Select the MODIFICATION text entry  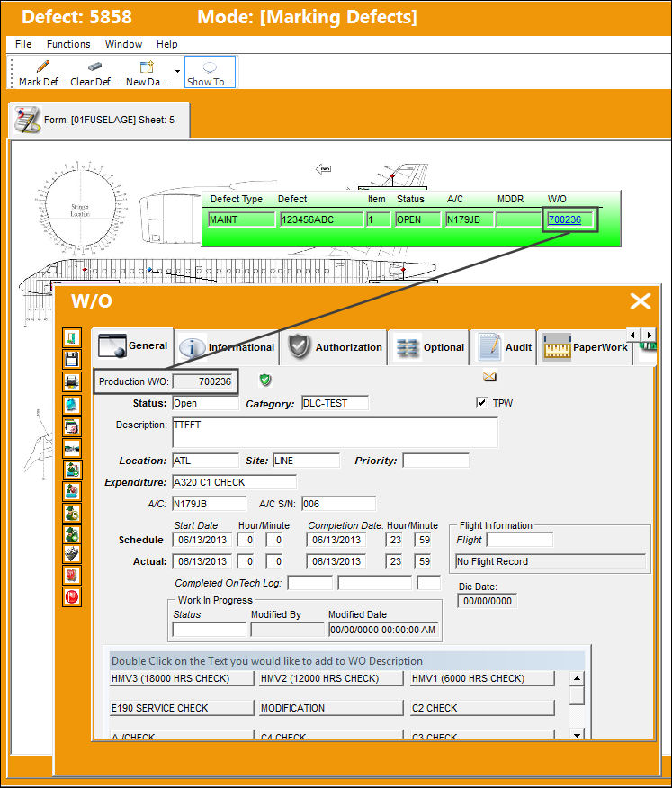tap(331, 708)
